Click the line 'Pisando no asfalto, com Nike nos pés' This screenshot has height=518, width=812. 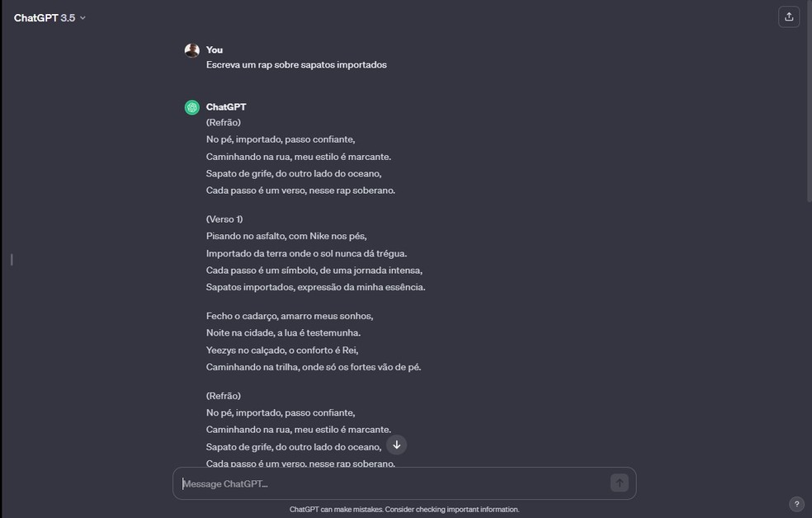[x=286, y=236]
